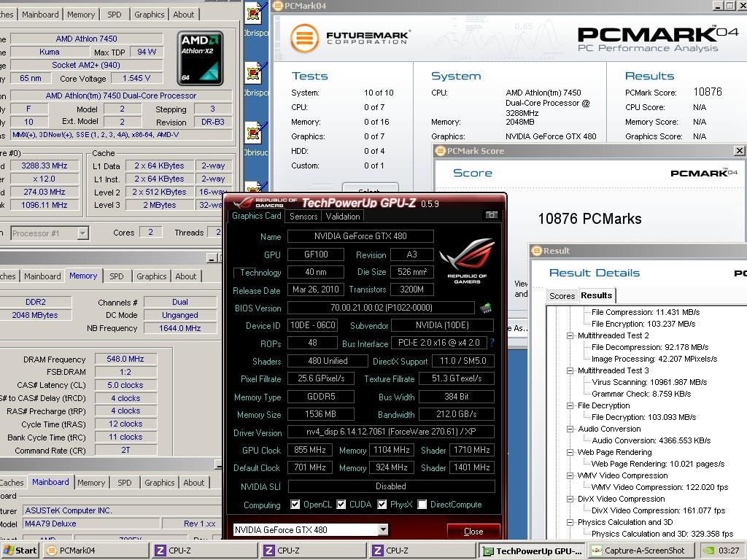
Task: Open the Mainboard tab in top CPU-Z window
Action: tap(40, 15)
